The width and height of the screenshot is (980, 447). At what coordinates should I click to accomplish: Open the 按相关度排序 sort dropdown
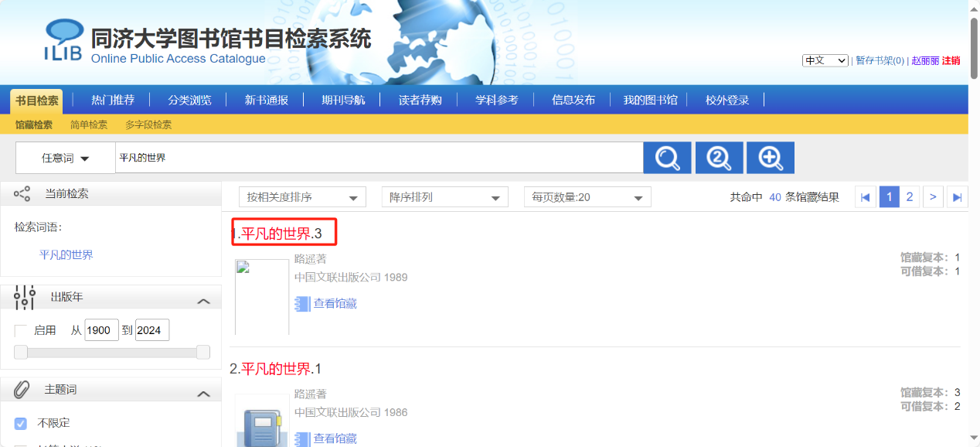[x=302, y=197]
